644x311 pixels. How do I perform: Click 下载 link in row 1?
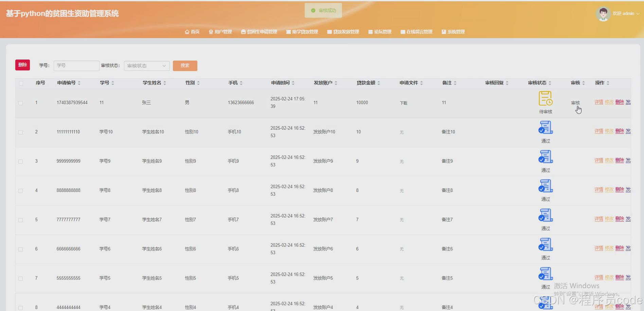point(404,103)
